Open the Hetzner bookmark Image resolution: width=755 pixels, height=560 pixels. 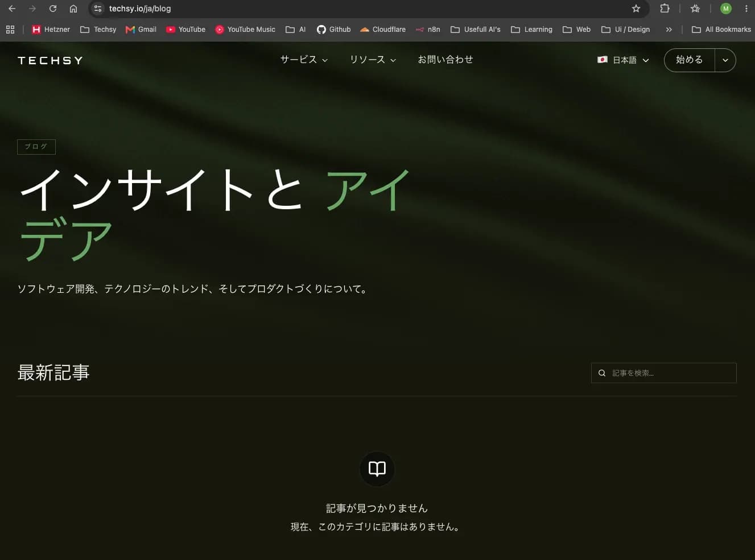[51, 30]
